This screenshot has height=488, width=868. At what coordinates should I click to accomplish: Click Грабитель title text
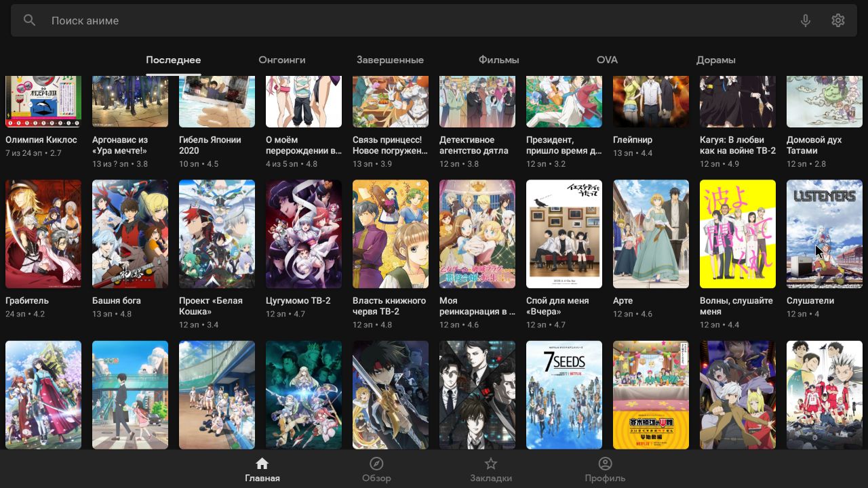(x=27, y=300)
